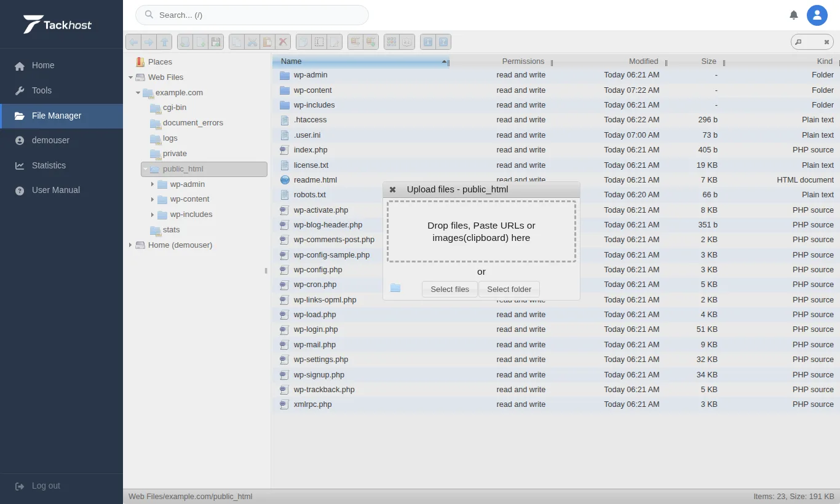Open Statistics in the sidebar
The image size is (840, 504).
point(61,165)
